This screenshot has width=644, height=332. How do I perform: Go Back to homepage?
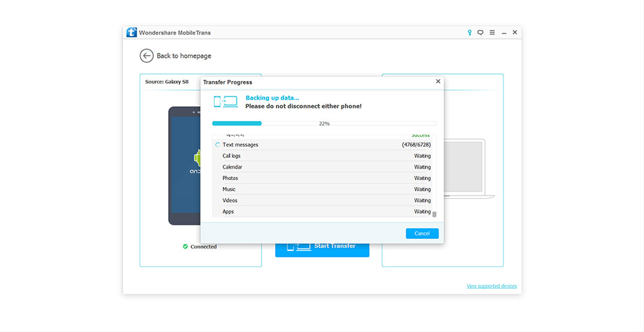point(184,56)
